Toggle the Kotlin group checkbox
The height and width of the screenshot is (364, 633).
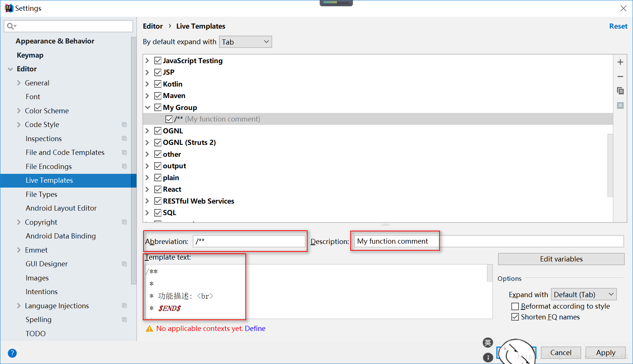coord(158,84)
